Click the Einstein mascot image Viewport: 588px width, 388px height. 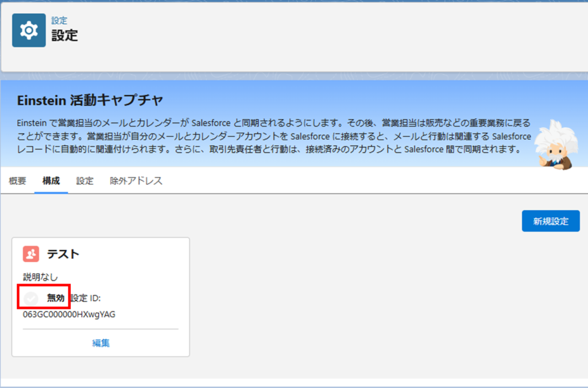click(x=556, y=145)
